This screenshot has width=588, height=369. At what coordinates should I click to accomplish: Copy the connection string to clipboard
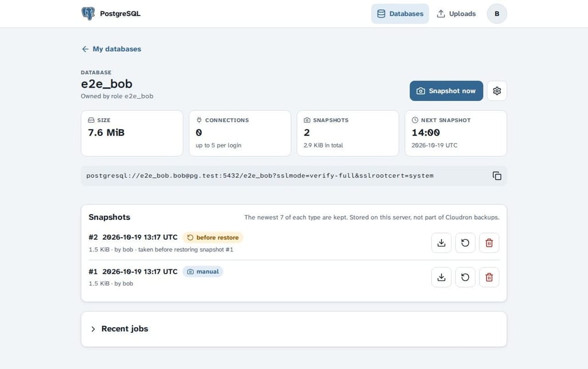[x=497, y=176]
